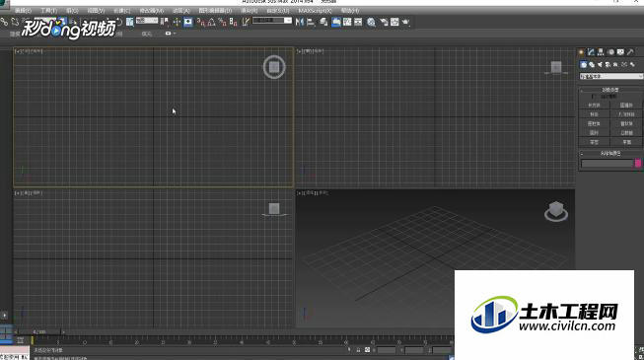Viewport: 644px width, 360px height.
Task: Click the ViewCube in Top viewport
Action: click(x=274, y=67)
